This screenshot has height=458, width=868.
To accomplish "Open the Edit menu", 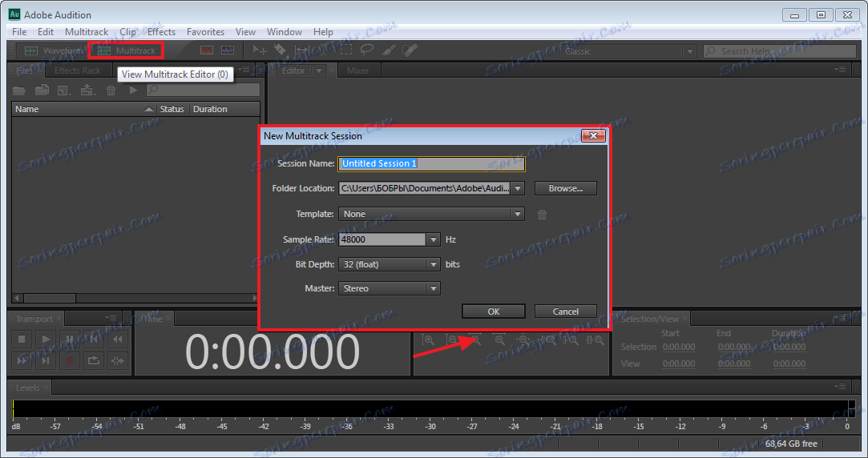I will click(x=46, y=32).
